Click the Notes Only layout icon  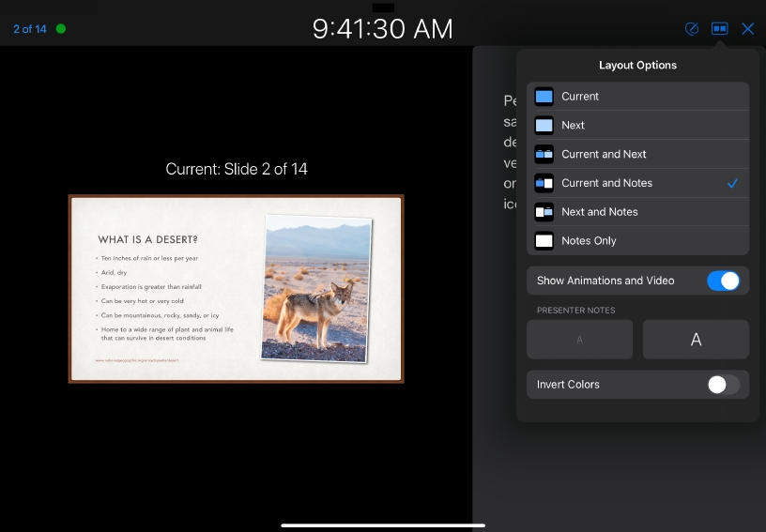point(544,241)
